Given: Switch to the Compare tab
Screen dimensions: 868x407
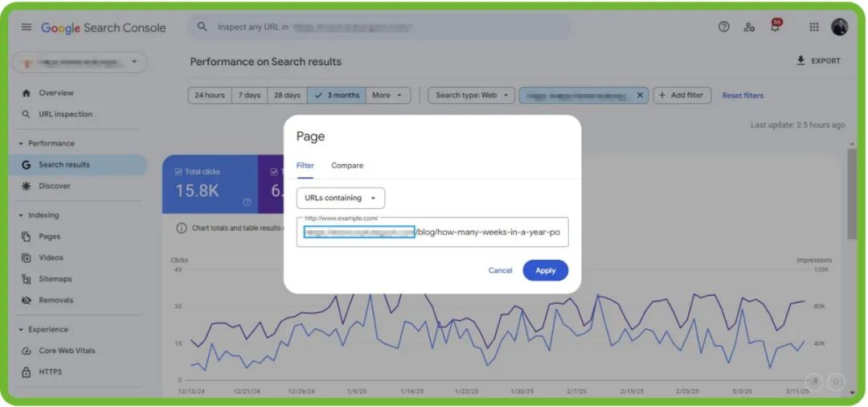Looking at the screenshot, I should 347,166.
